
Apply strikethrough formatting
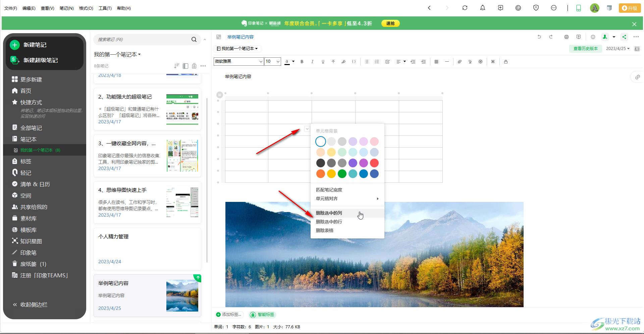(333, 62)
